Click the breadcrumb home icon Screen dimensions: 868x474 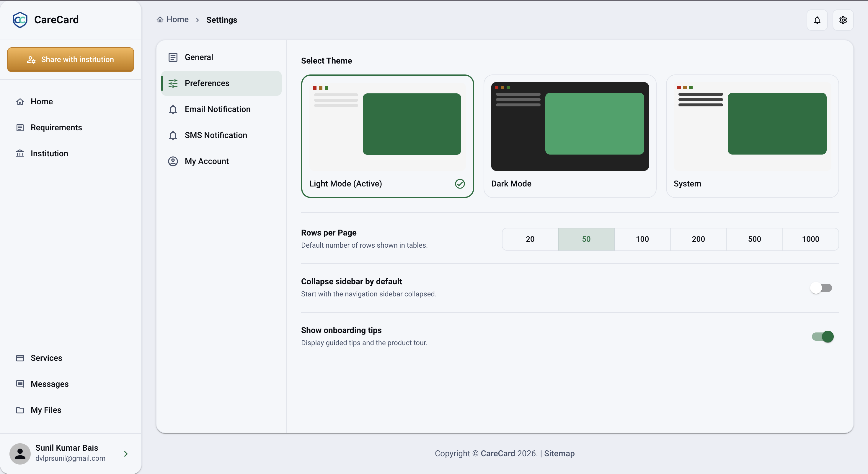click(x=160, y=20)
